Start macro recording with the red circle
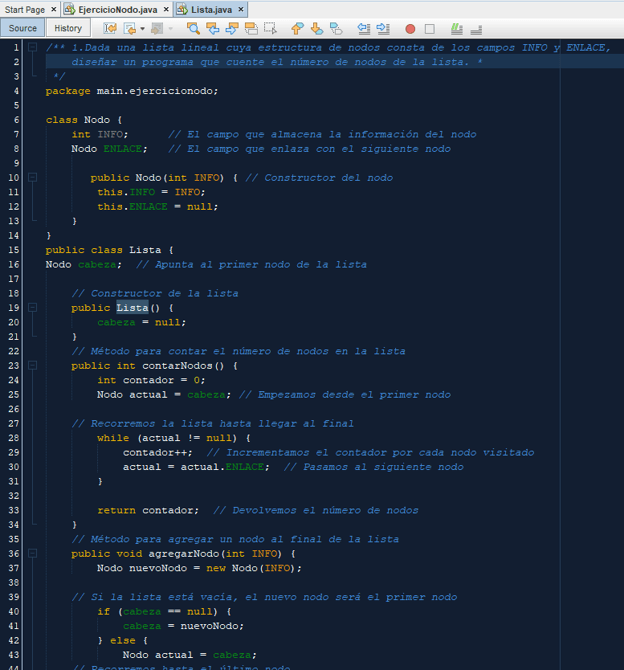 (x=410, y=29)
